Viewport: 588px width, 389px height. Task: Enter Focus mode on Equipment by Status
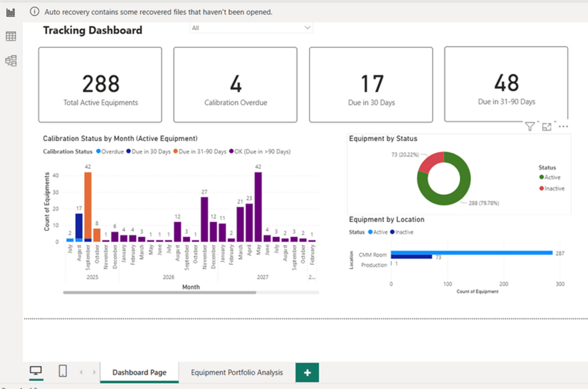[547, 127]
